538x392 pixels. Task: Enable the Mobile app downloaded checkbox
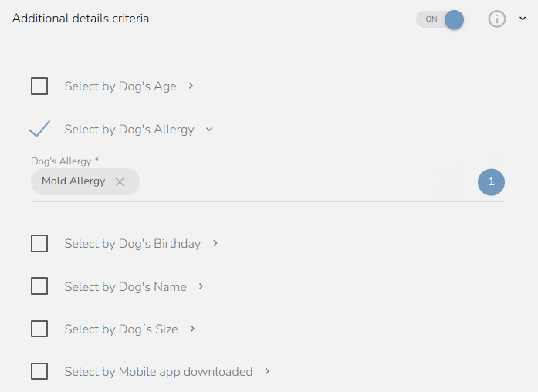click(x=39, y=371)
